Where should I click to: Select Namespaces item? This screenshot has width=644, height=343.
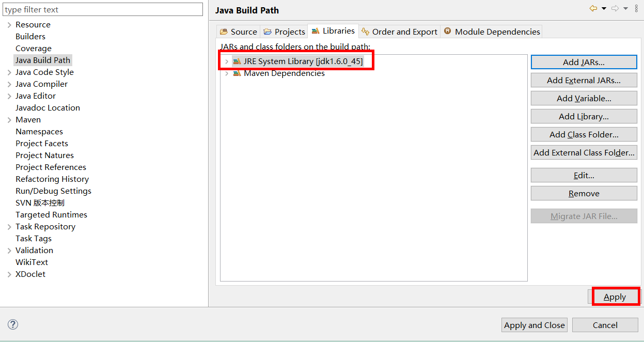click(x=39, y=132)
